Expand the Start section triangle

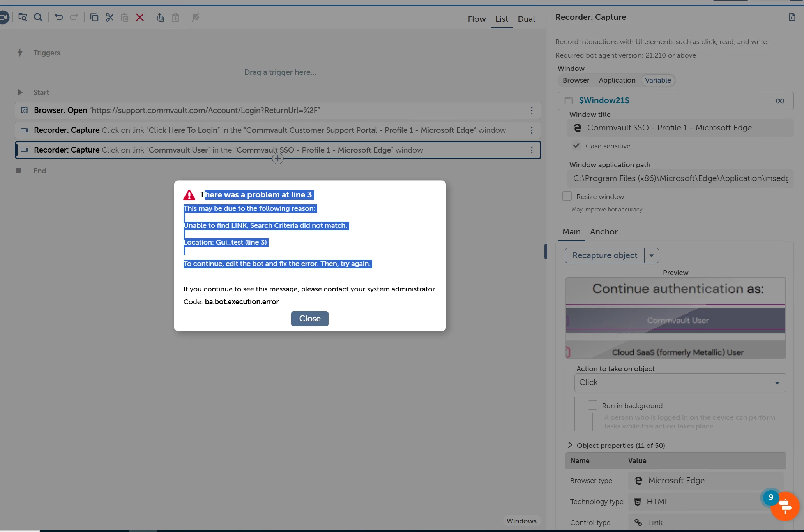20,92
